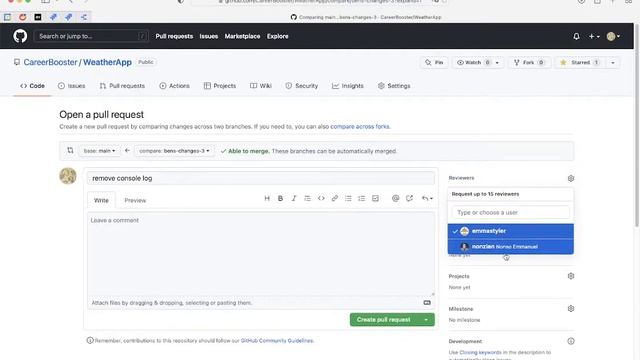Mention a user with @ icon

(x=395, y=198)
